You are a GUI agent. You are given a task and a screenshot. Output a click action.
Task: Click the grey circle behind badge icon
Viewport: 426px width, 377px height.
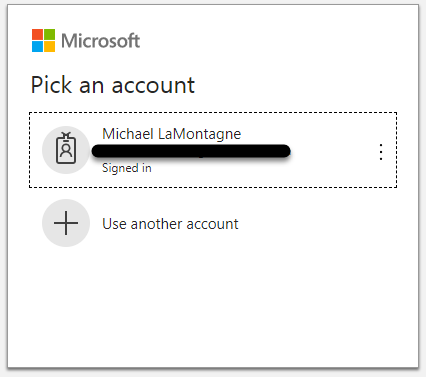click(x=66, y=150)
